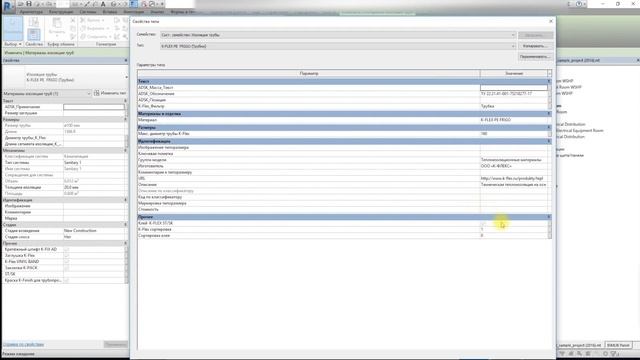Close the Properties palette with its X
This screenshot has height=360, width=640.
pyautogui.click(x=126, y=60)
